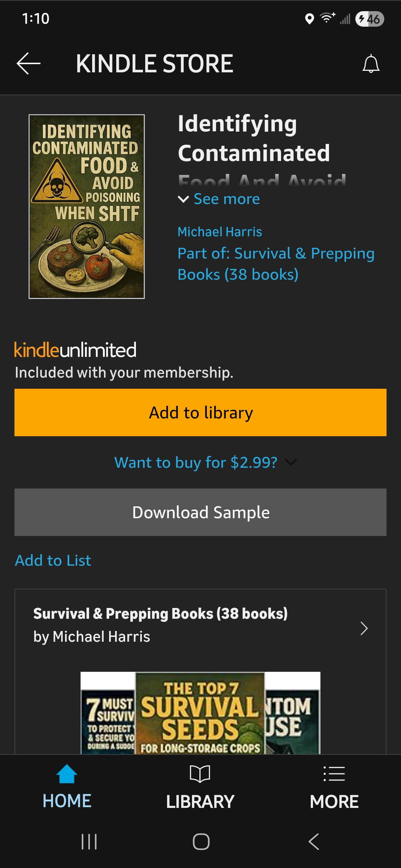401x868 pixels.
Task: Tap Android recent apps button
Action: 89,841
